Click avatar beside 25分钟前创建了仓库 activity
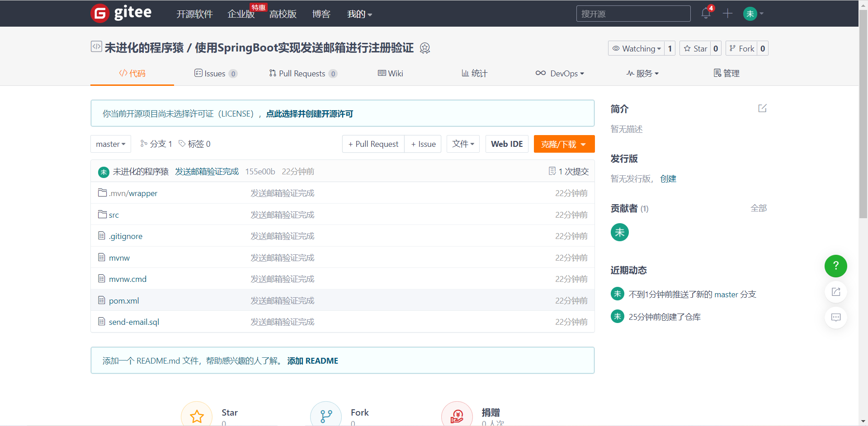Viewport: 868px width, 426px height. [618, 316]
